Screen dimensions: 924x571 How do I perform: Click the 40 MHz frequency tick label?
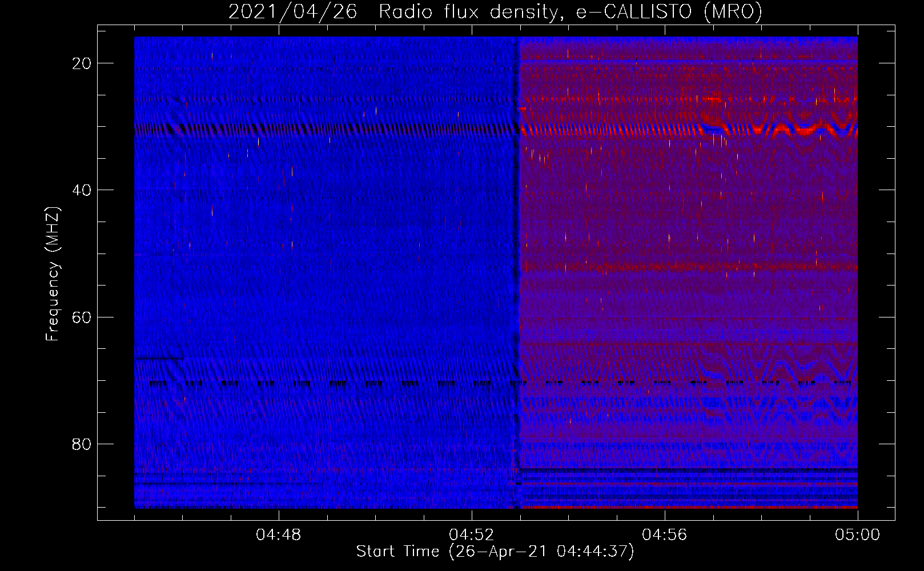pos(82,190)
